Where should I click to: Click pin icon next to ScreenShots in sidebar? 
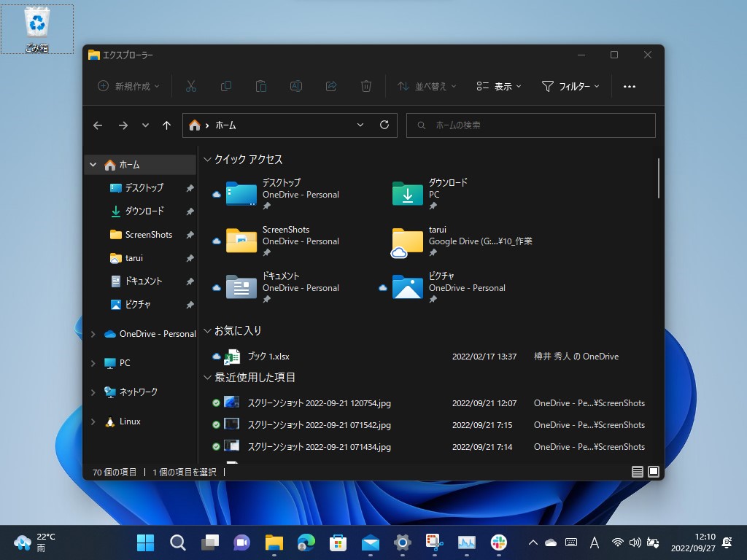190,235
